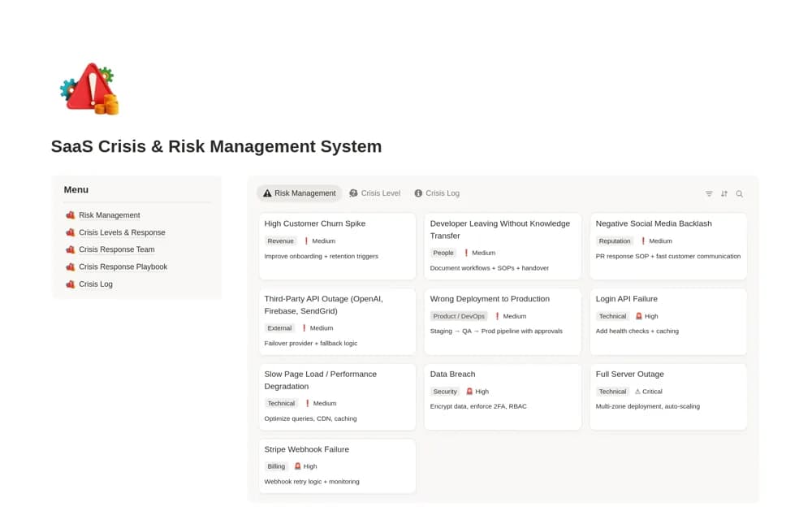The height and width of the screenshot is (507, 812).
Task: Open Wrong Deployment to Production card
Action: [503, 322]
